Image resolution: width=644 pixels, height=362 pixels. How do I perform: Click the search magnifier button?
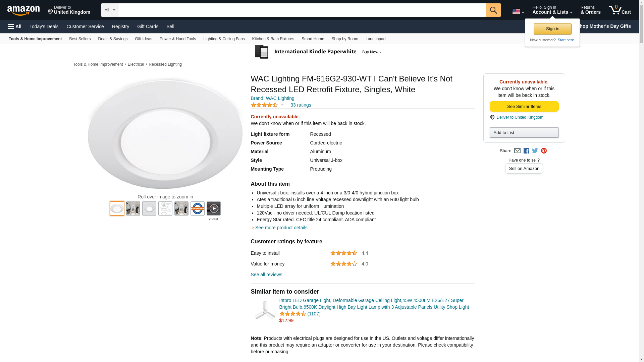[493, 10]
